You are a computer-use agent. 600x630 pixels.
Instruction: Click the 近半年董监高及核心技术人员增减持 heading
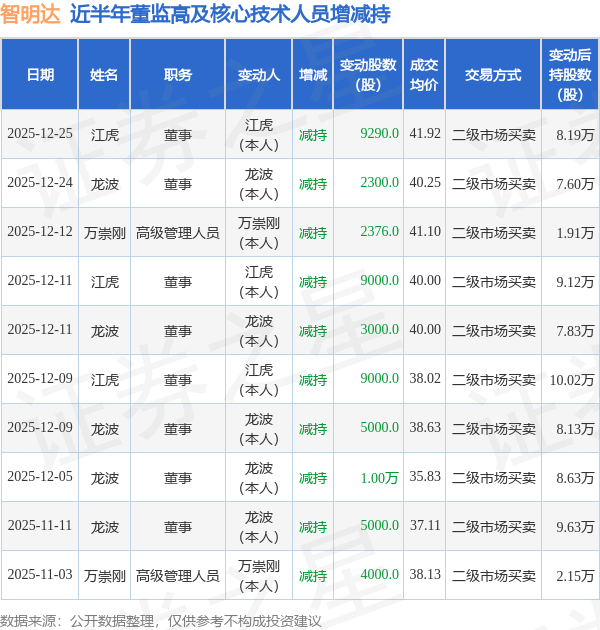[230, 14]
